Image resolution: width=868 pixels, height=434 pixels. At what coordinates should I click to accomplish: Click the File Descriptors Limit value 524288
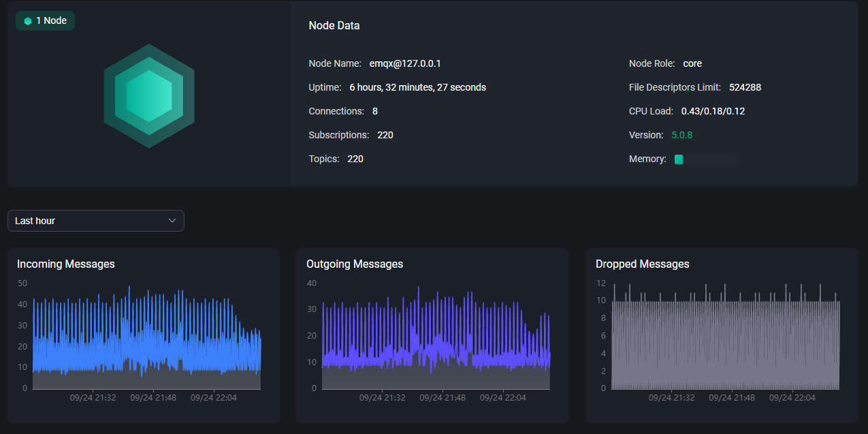(745, 87)
